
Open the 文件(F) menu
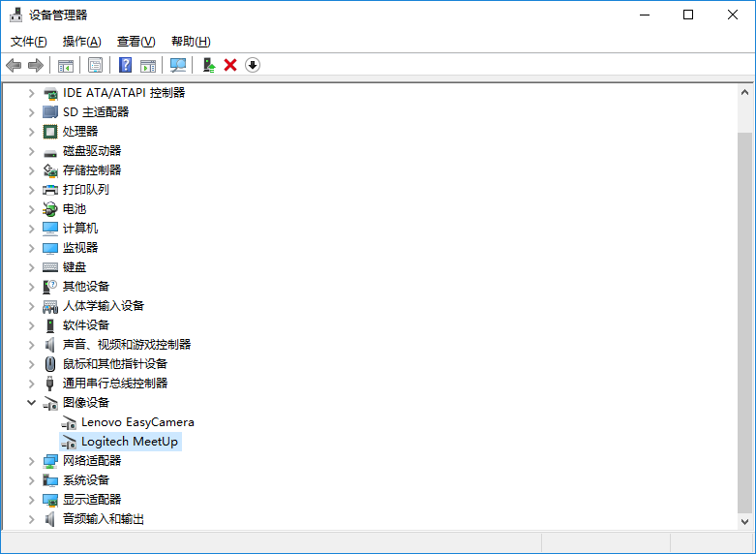pos(28,41)
